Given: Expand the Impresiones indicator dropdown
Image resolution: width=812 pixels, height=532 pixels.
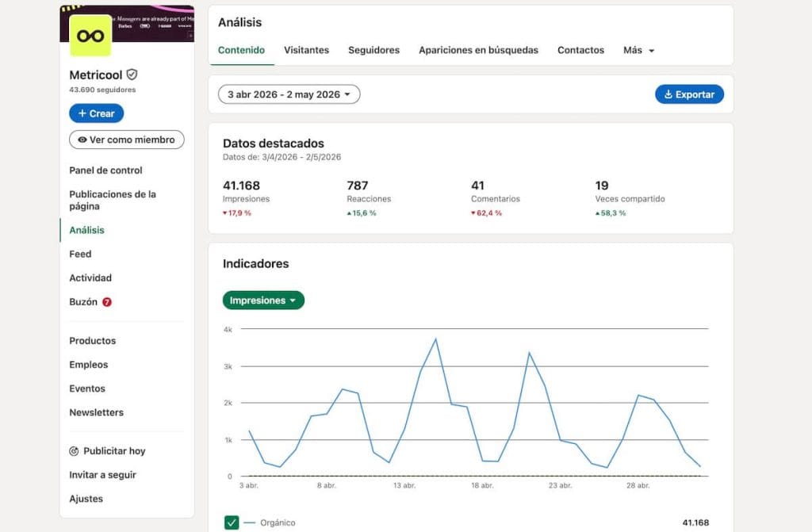Looking at the screenshot, I should [x=263, y=300].
